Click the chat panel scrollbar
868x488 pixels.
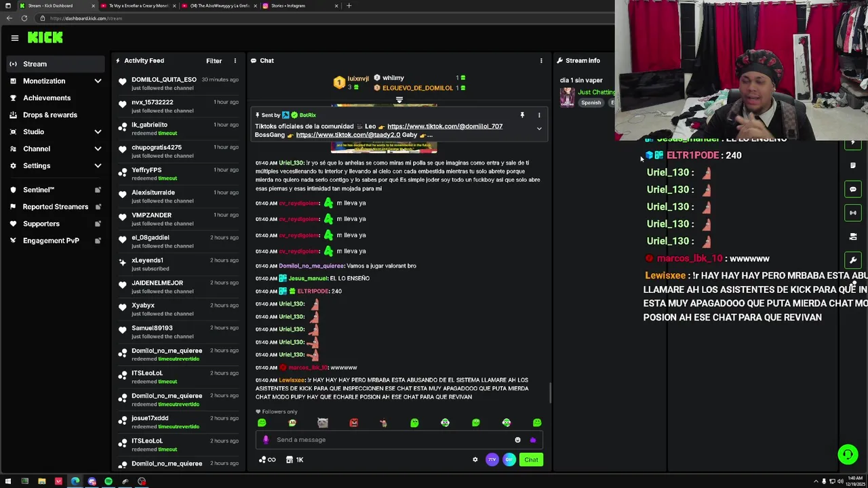click(x=550, y=392)
